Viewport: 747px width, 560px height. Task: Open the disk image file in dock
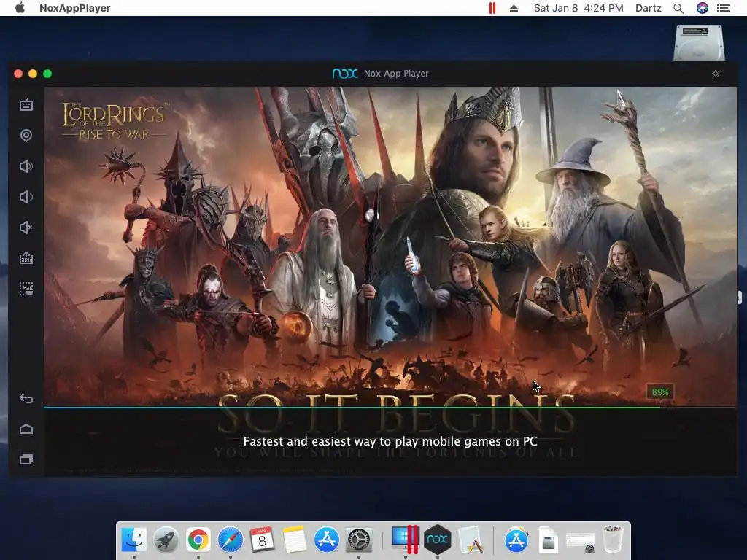(549, 540)
